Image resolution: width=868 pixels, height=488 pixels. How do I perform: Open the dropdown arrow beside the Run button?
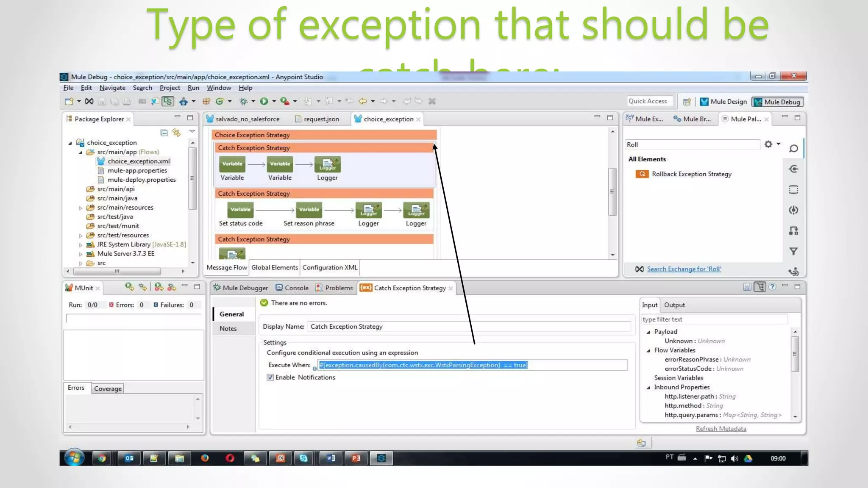coord(274,101)
